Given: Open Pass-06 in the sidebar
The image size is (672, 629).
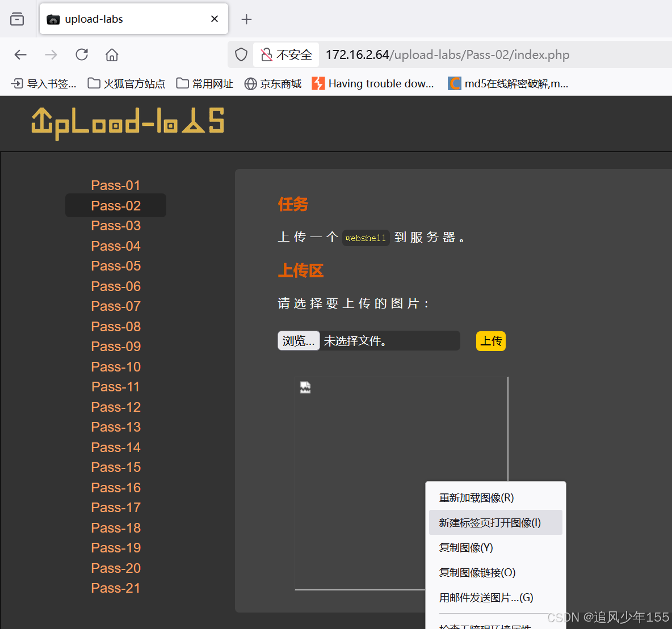Looking at the screenshot, I should [116, 286].
